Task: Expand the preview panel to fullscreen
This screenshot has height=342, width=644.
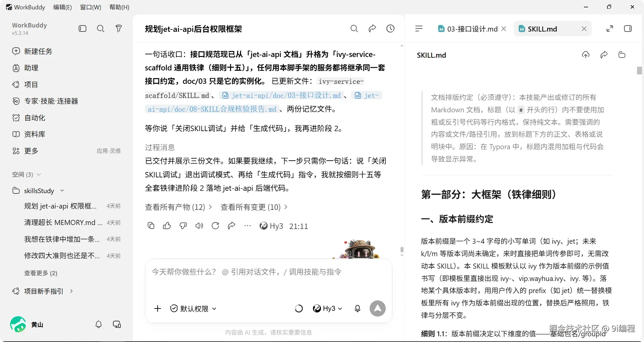Action: pyautogui.click(x=610, y=28)
